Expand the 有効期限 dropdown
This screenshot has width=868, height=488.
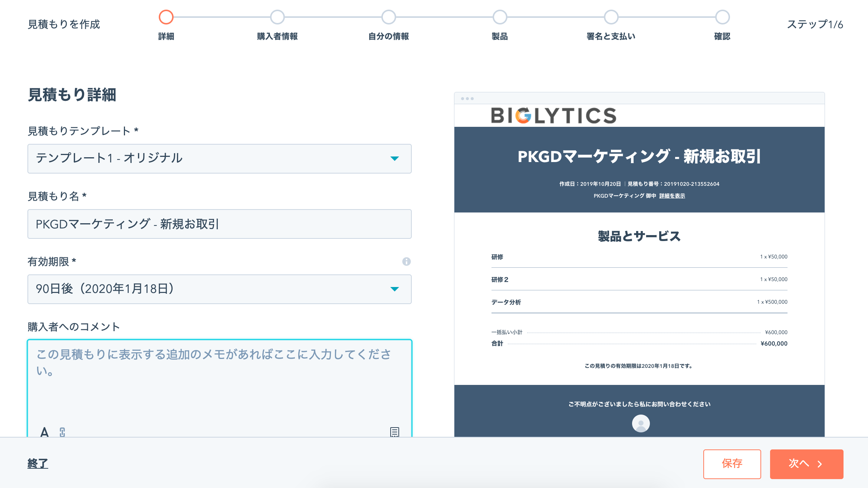(x=220, y=289)
